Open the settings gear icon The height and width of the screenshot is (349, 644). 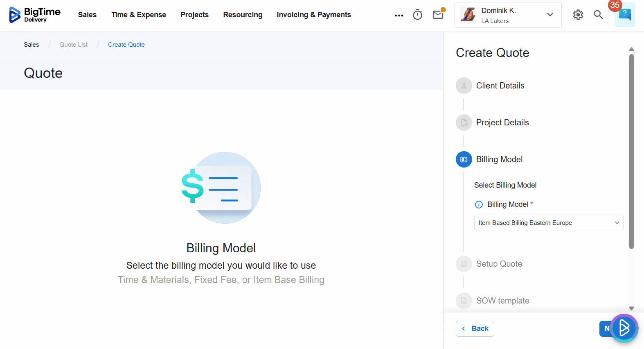pos(578,15)
